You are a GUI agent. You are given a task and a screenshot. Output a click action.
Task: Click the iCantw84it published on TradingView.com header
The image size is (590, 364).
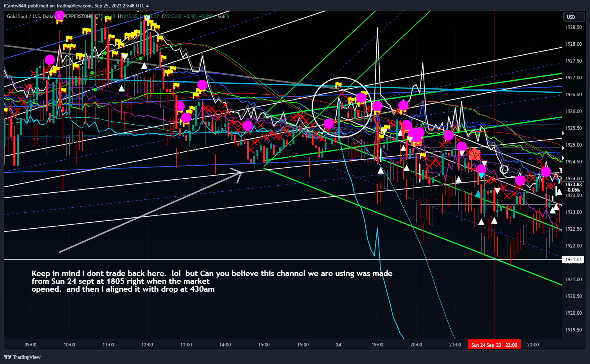[76, 6]
